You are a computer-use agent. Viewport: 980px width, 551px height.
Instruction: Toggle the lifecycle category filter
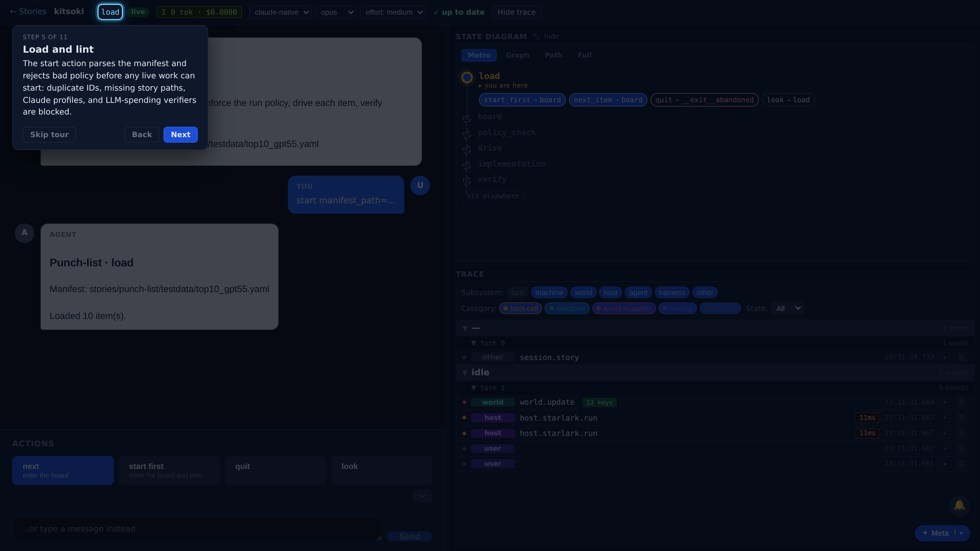[720, 308]
